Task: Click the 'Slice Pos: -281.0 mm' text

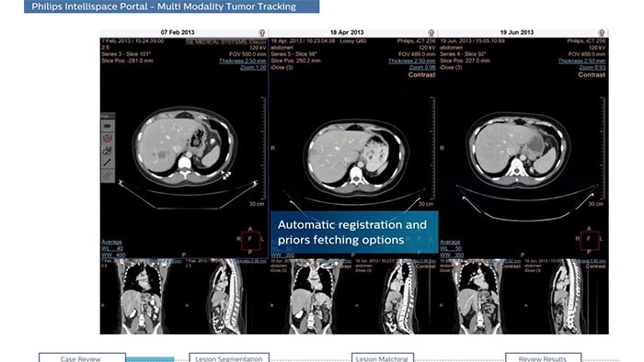Action: point(127,61)
